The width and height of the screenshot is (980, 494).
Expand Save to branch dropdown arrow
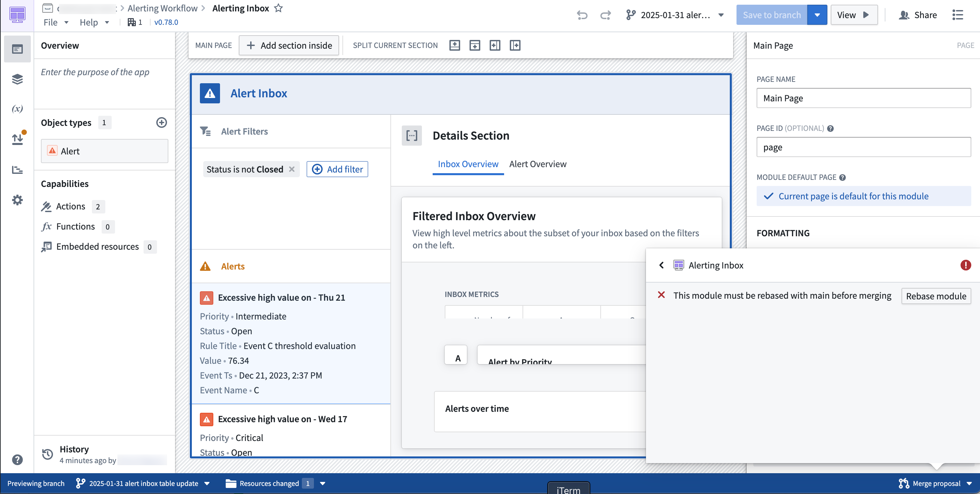click(817, 15)
